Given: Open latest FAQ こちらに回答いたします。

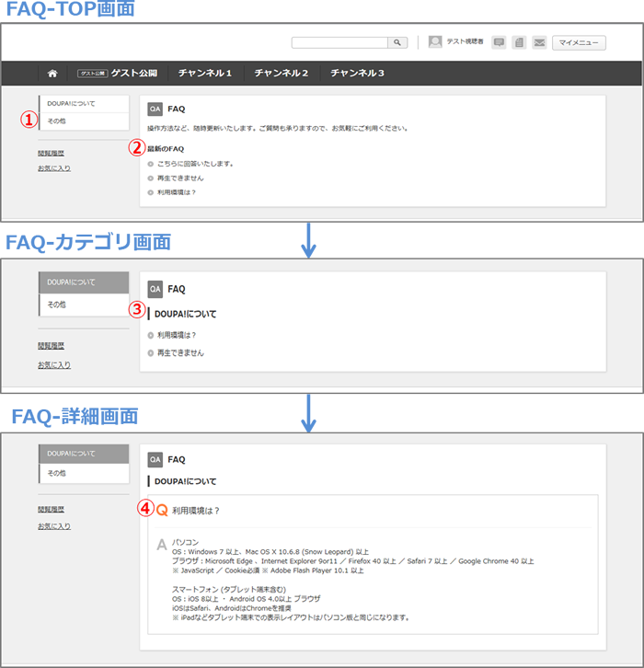Looking at the screenshot, I should pos(195,164).
